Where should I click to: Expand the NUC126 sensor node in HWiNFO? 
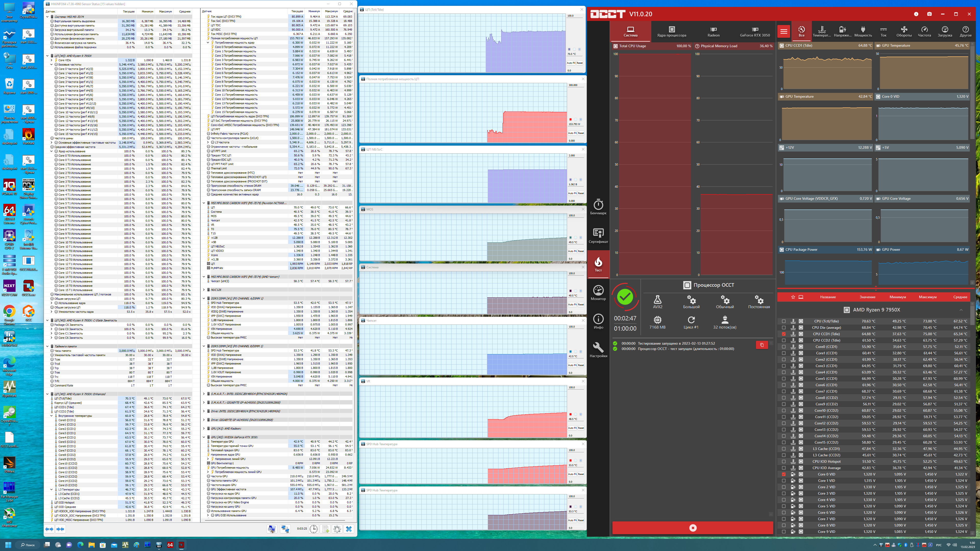[204, 290]
